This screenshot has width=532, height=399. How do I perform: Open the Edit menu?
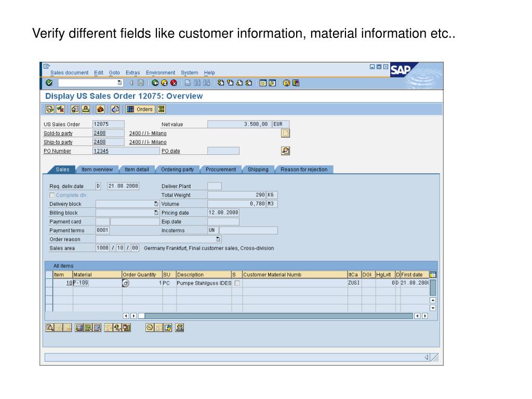coord(99,73)
